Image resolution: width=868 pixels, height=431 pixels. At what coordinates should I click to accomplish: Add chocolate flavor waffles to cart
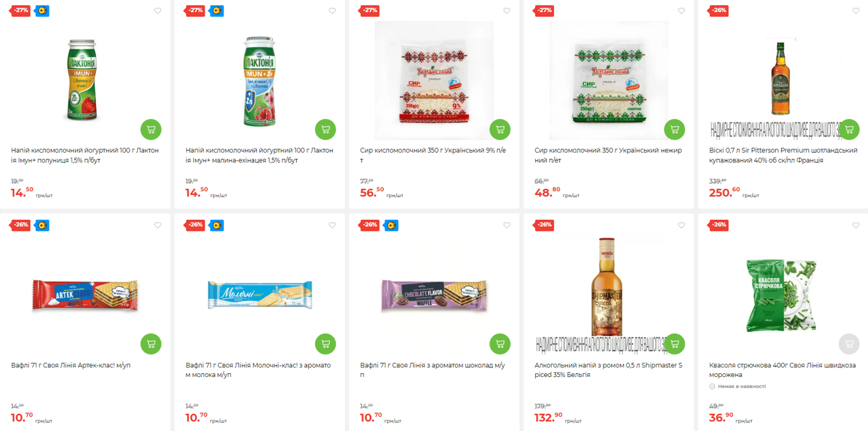[500, 344]
